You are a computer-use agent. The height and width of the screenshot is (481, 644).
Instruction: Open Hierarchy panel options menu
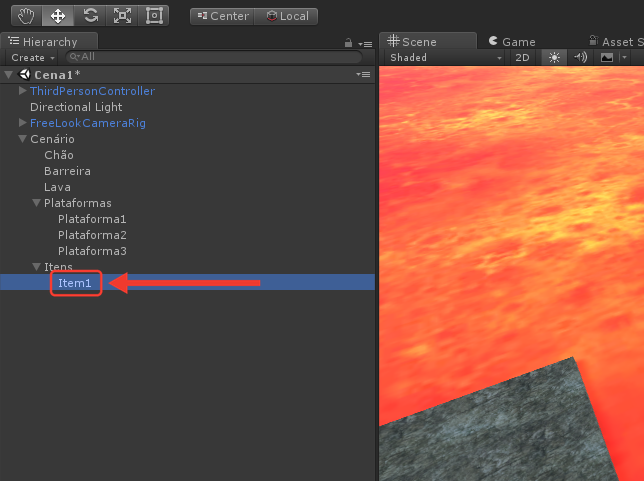pos(365,44)
